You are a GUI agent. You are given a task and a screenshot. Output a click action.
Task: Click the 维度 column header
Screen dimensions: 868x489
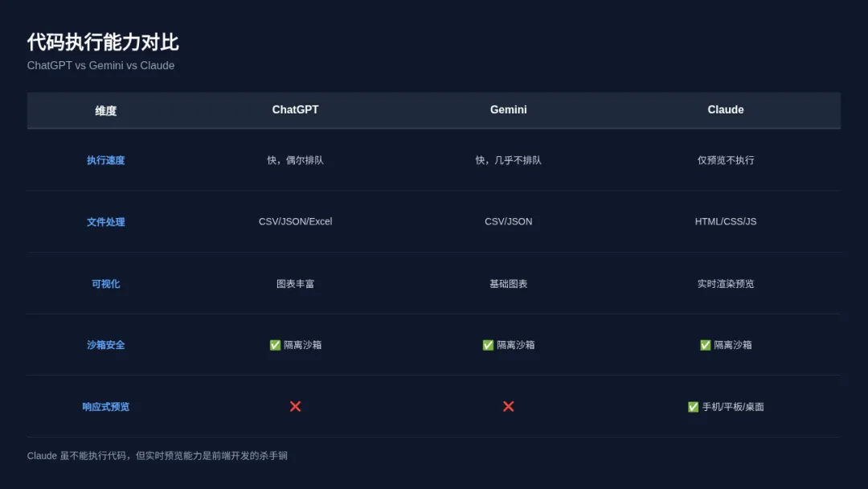(x=106, y=111)
